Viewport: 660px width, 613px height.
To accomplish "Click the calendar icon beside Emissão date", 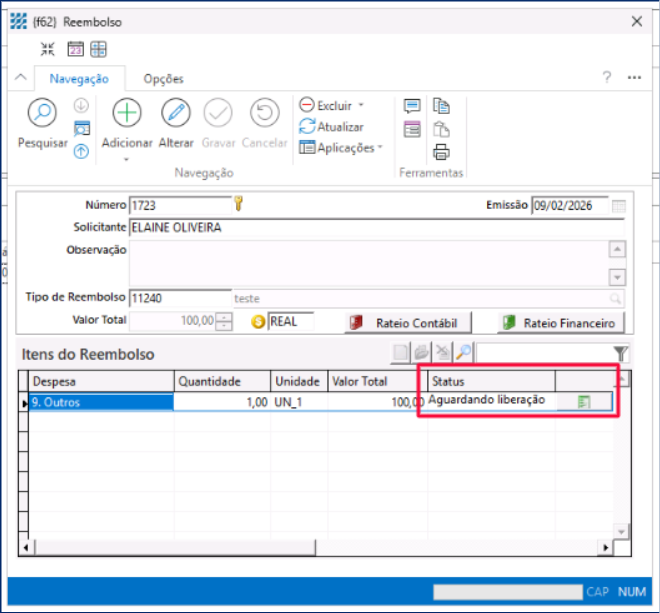I will [618, 206].
